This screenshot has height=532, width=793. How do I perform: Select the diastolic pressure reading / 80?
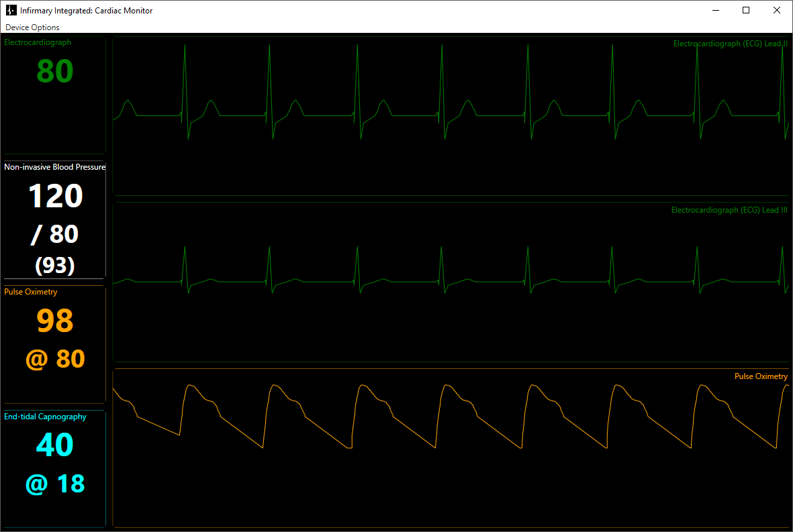[x=54, y=234]
